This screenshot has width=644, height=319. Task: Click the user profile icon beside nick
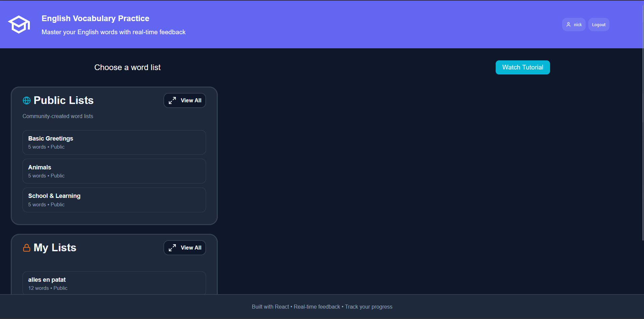568,24
